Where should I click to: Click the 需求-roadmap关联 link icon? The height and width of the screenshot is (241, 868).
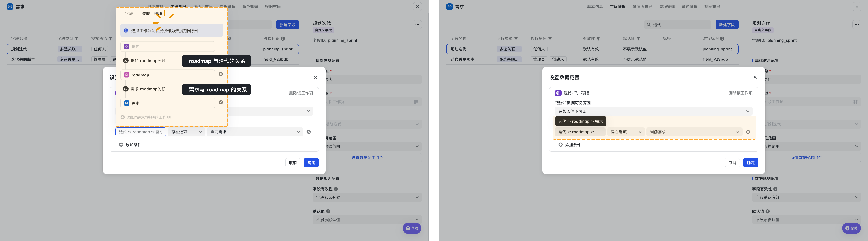click(x=126, y=89)
